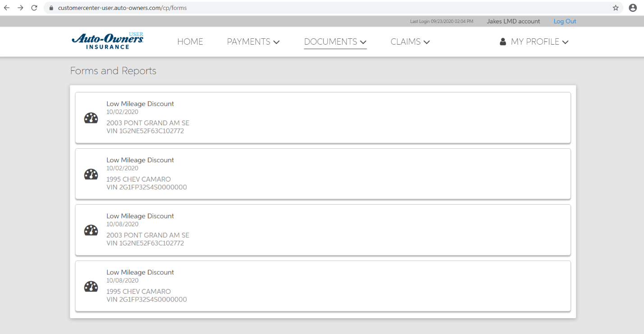Click 1995 CHEV CAMARO in the second card
This screenshot has height=334, width=644.
point(138,179)
